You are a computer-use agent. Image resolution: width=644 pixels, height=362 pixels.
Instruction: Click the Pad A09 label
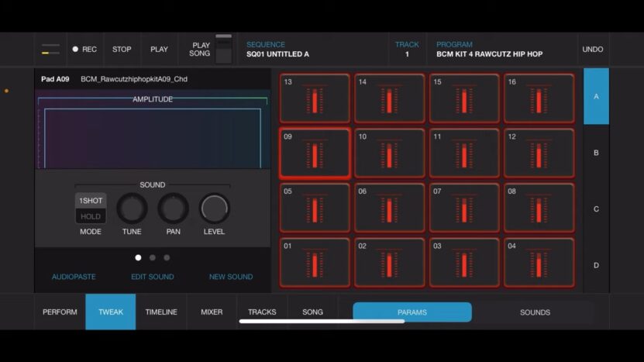(55, 79)
